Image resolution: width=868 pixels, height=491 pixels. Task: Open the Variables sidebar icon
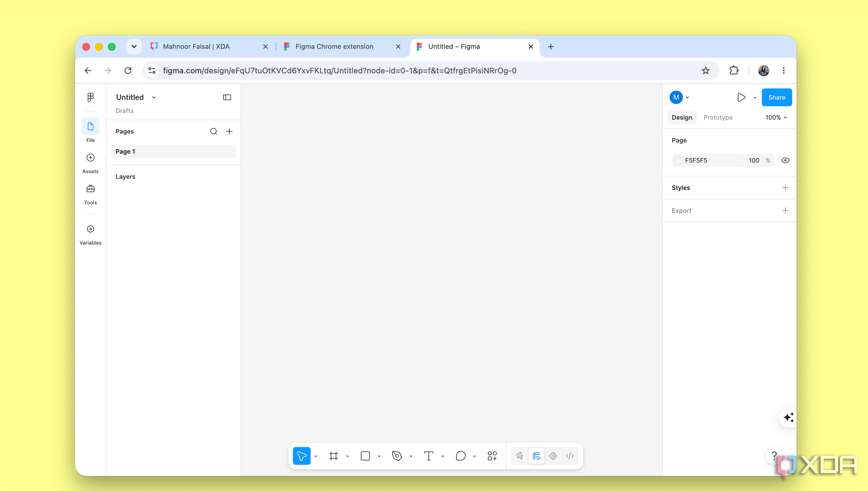coord(90,229)
